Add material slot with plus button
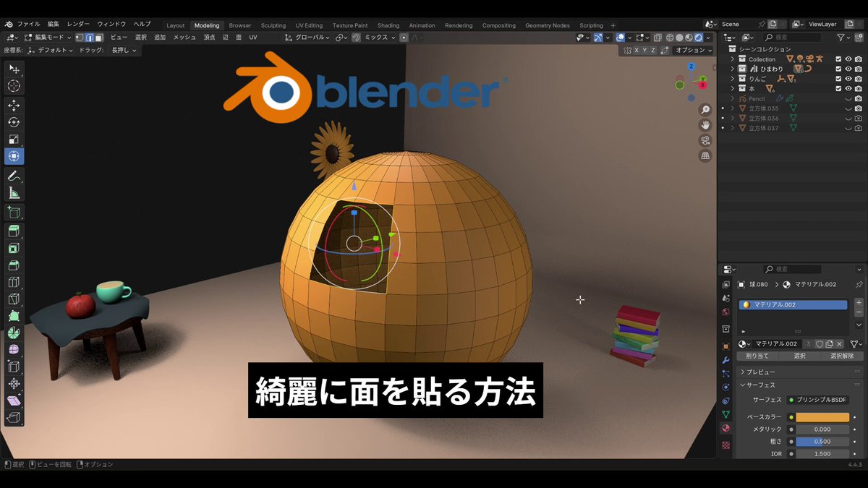 click(859, 303)
